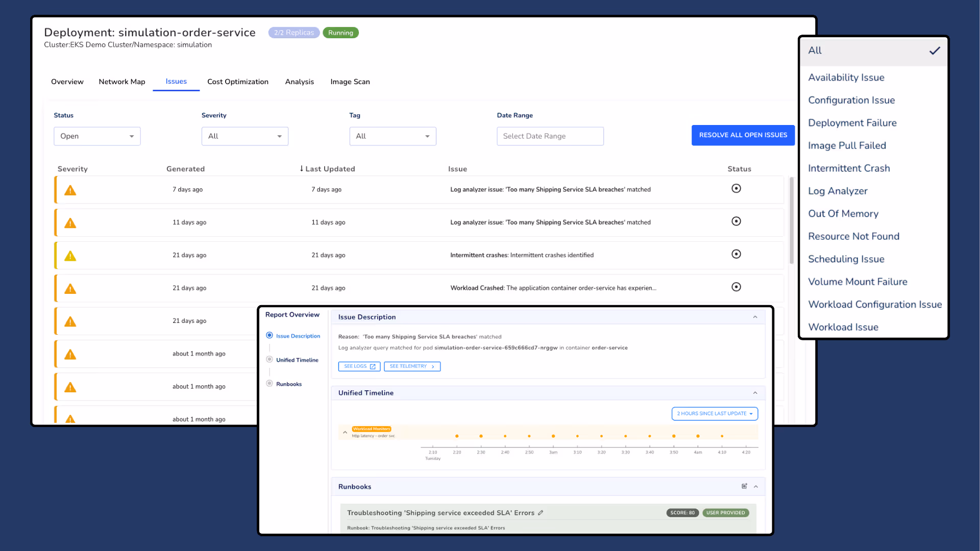Open the Severity dropdown
Image resolution: width=980 pixels, height=551 pixels.
(245, 136)
